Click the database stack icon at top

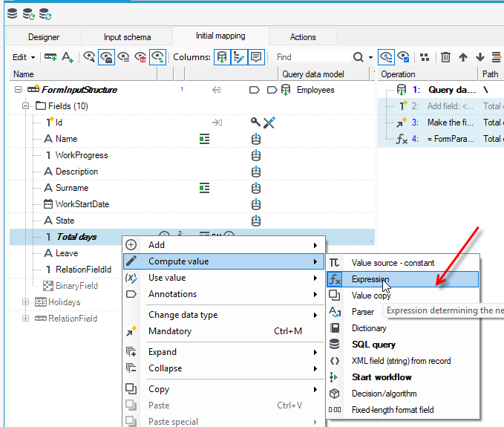pyautogui.click(x=12, y=13)
